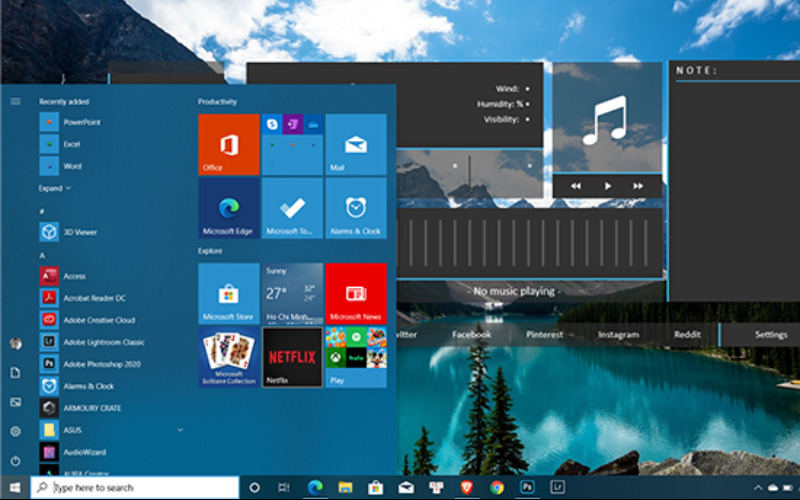
Task: Open the Alarms & Clock tile
Action: (x=356, y=208)
